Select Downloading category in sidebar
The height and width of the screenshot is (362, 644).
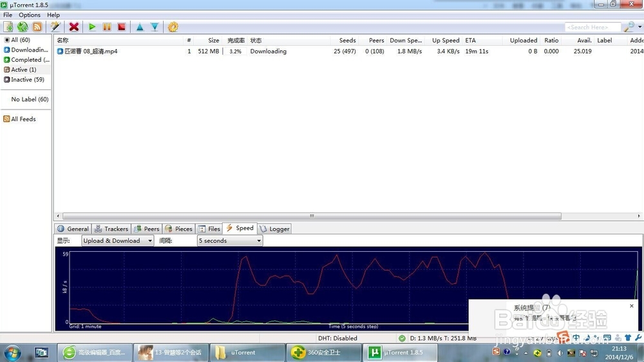[26, 50]
